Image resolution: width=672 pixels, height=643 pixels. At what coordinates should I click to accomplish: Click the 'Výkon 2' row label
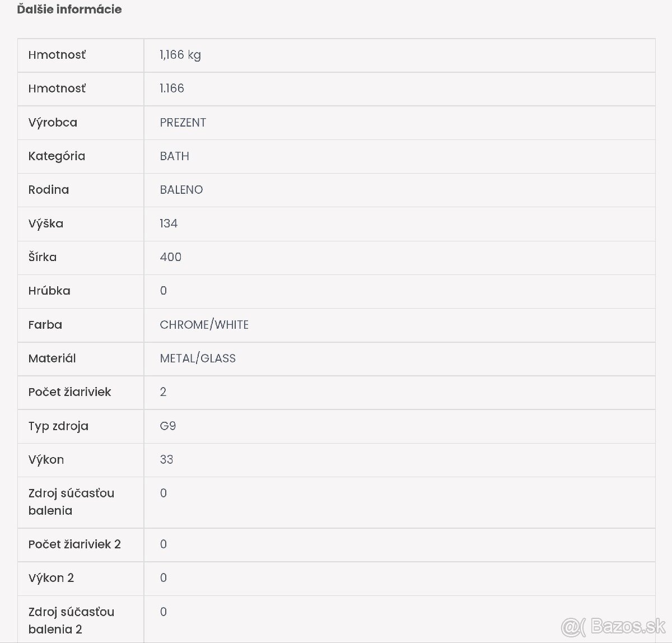coord(51,578)
